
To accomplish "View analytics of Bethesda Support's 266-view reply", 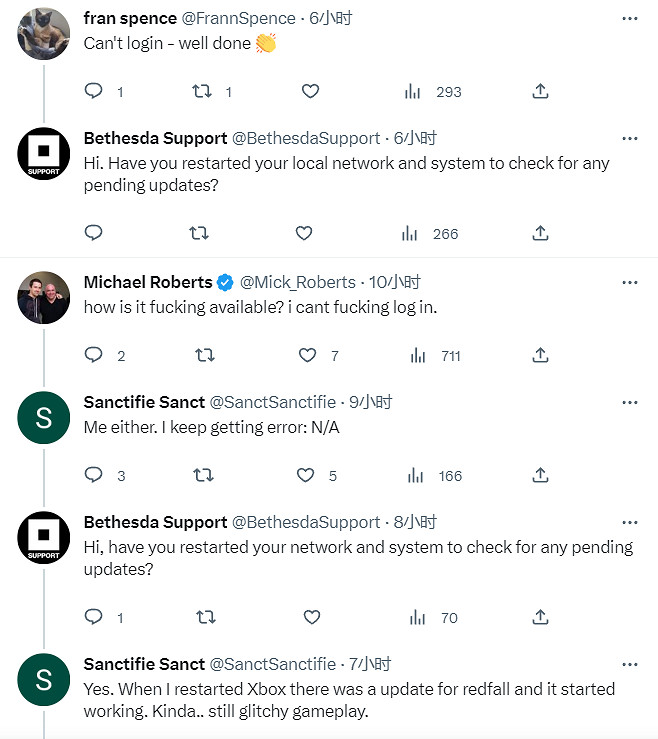I will pyautogui.click(x=410, y=233).
